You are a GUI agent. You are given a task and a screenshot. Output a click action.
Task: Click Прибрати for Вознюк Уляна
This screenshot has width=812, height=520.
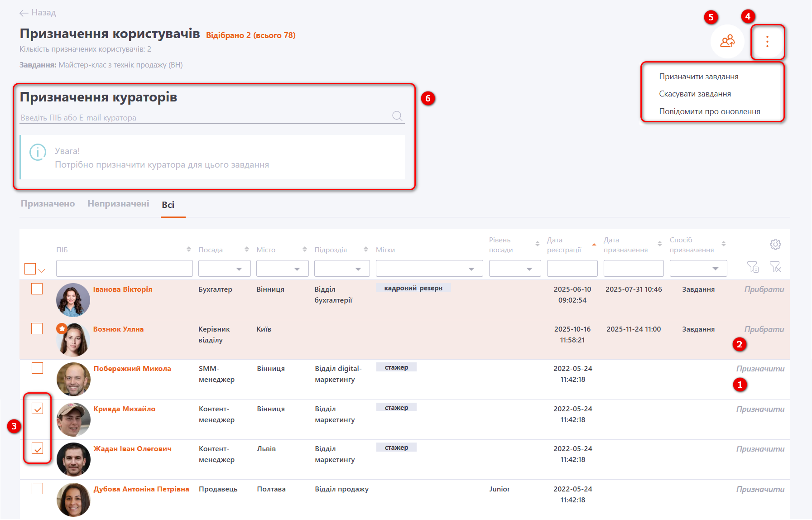point(764,329)
